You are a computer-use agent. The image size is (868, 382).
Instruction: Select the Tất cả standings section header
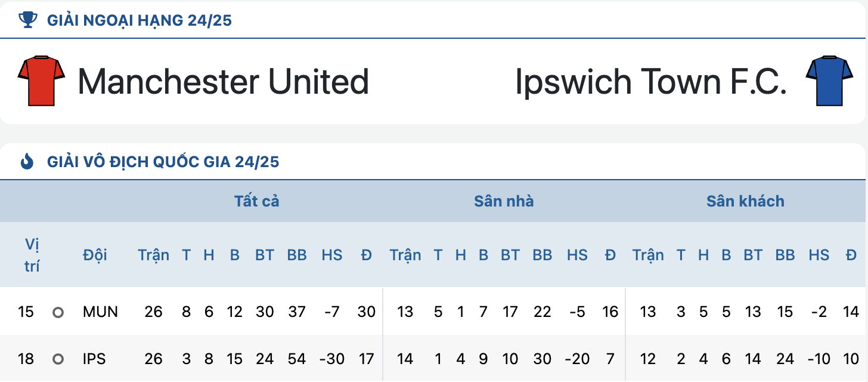[x=257, y=201]
